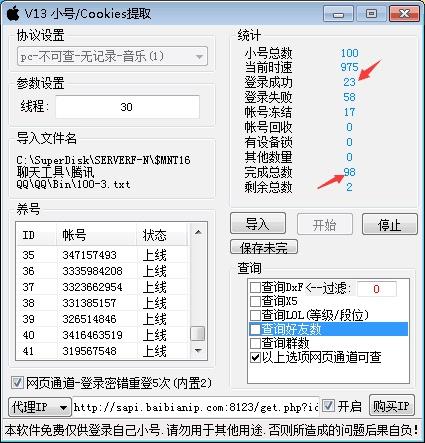Maximize the V13 Cookies window
The width and height of the screenshot is (425, 443).
click(371, 14)
